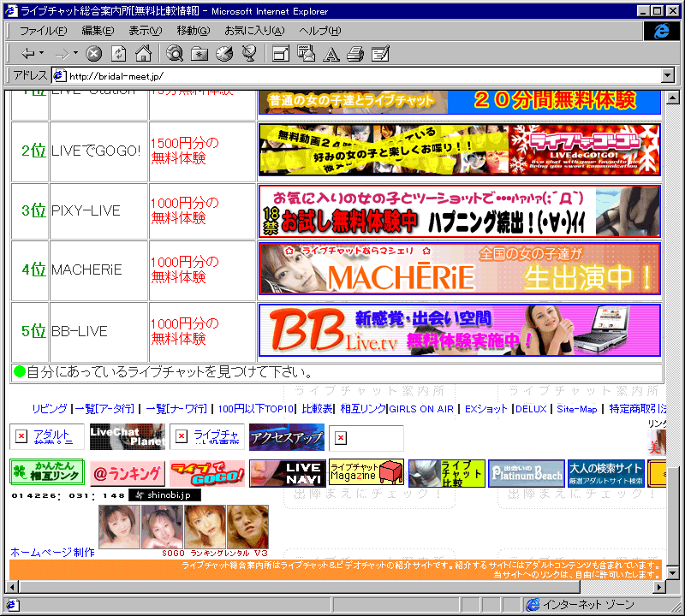Open the shinobi.jp counter badge
Screen dimensions: 685x616
(164, 495)
